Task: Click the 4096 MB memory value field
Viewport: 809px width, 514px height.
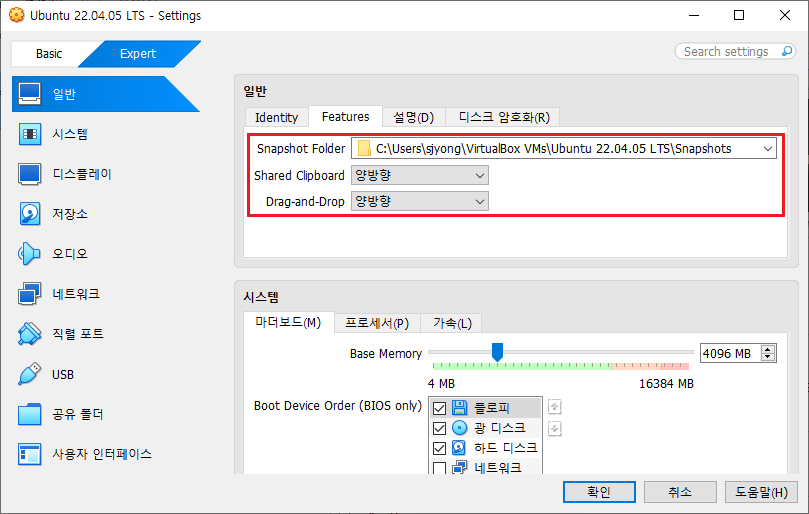Action: [x=731, y=354]
